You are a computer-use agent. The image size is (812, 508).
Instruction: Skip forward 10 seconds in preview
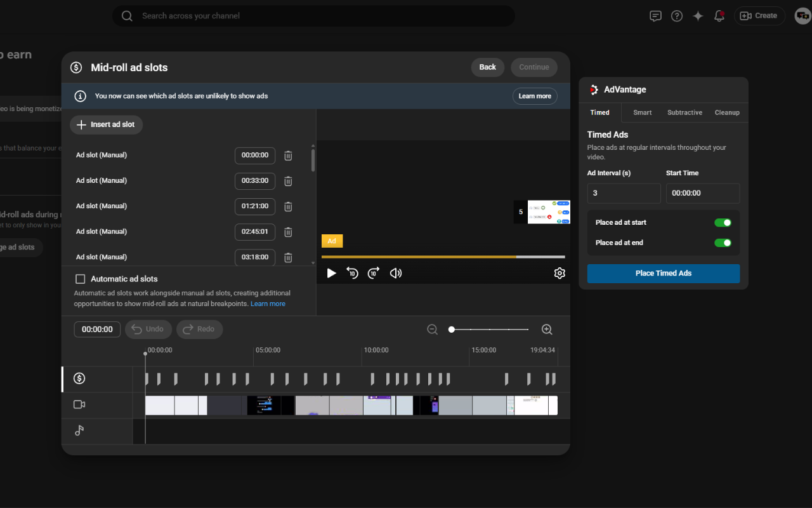[374, 273]
